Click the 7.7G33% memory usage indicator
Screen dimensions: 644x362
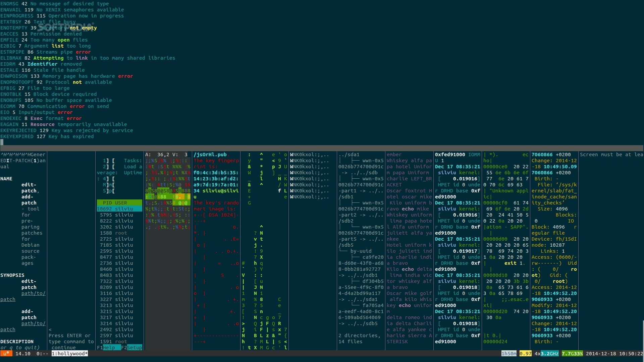[x=572, y=354]
